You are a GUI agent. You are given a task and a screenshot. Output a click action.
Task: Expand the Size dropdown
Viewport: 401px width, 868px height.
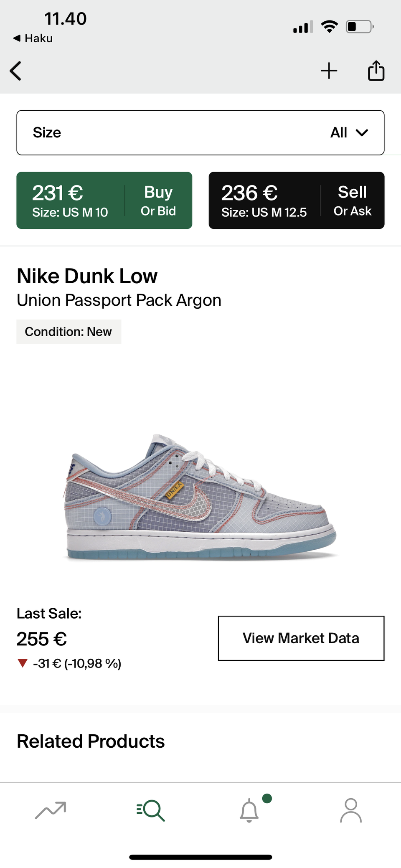pyautogui.click(x=200, y=132)
